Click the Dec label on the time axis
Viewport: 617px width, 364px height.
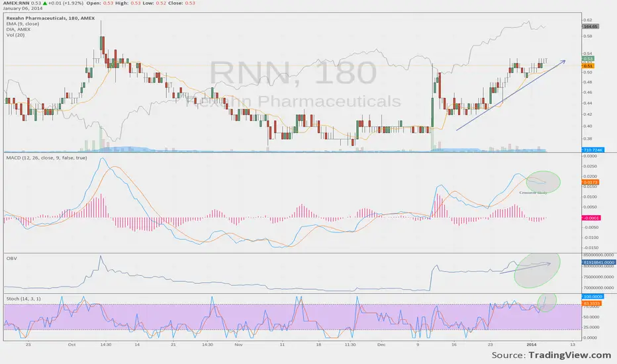(x=381, y=344)
